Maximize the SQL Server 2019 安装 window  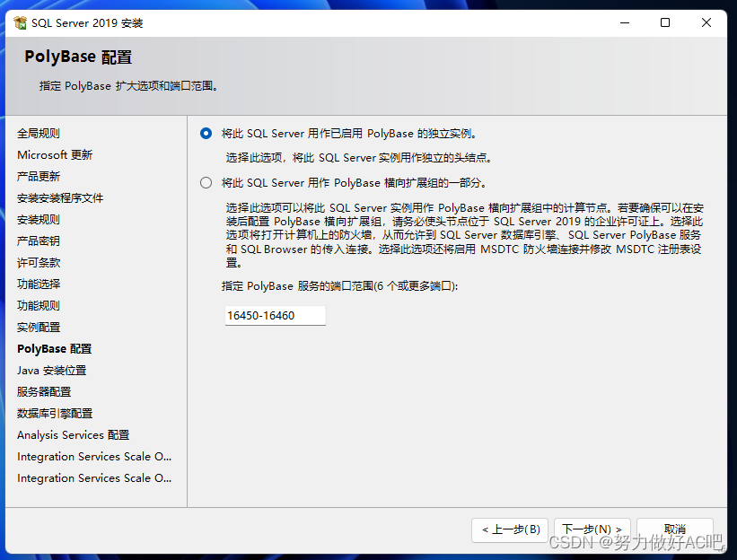pos(665,22)
